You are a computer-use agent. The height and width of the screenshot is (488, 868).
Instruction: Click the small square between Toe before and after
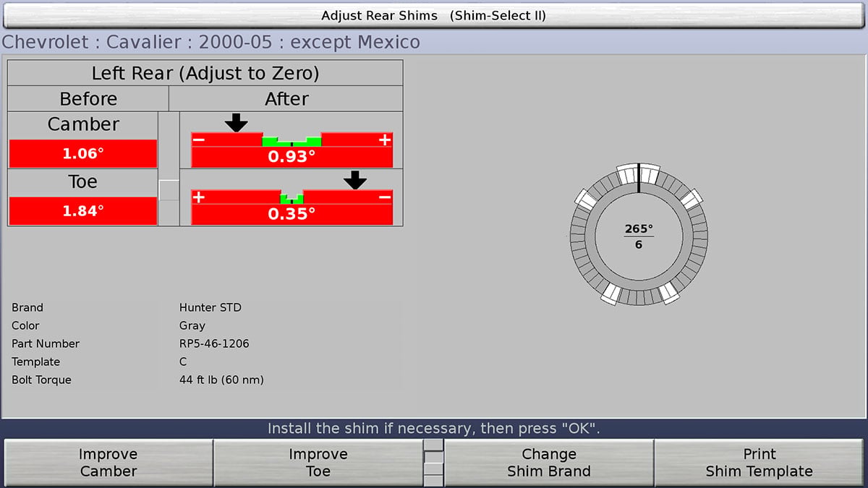click(168, 189)
